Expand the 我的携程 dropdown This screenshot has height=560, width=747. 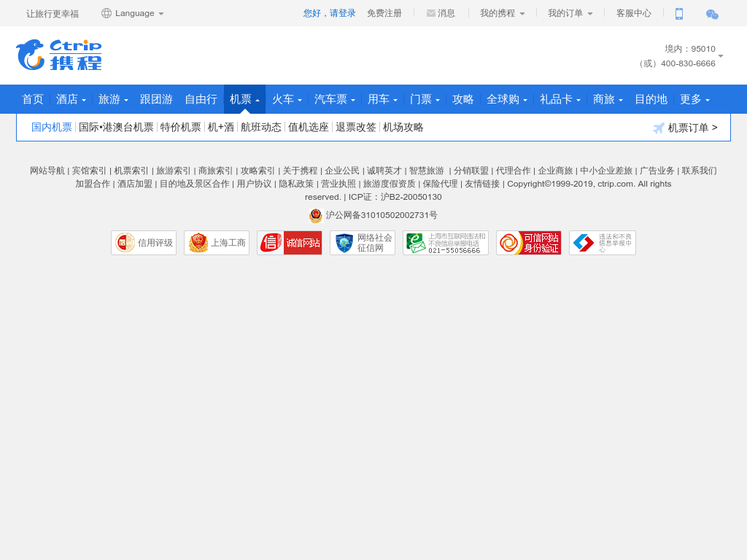(522, 14)
